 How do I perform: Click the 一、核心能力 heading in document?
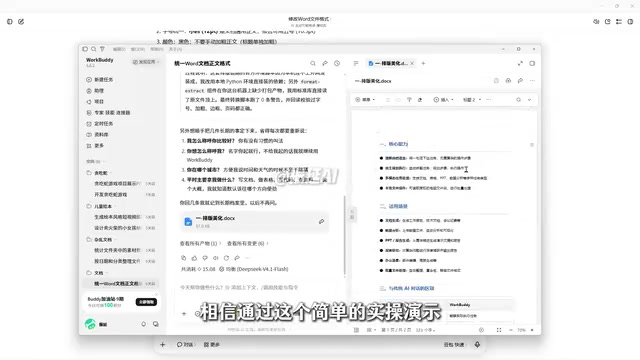394,144
